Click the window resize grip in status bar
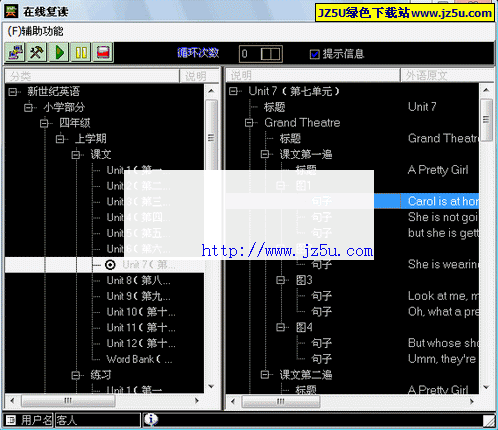This screenshot has height=430, width=498. (x=489, y=421)
